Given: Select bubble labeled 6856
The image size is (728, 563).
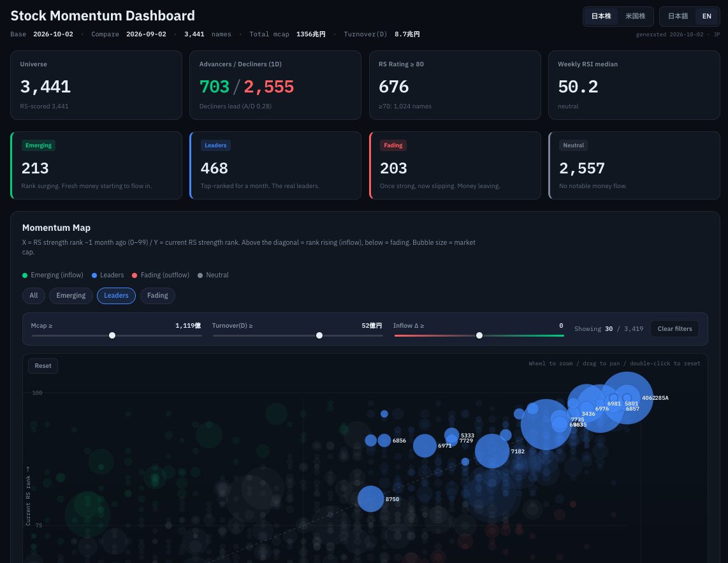Looking at the screenshot, I should (384, 441).
